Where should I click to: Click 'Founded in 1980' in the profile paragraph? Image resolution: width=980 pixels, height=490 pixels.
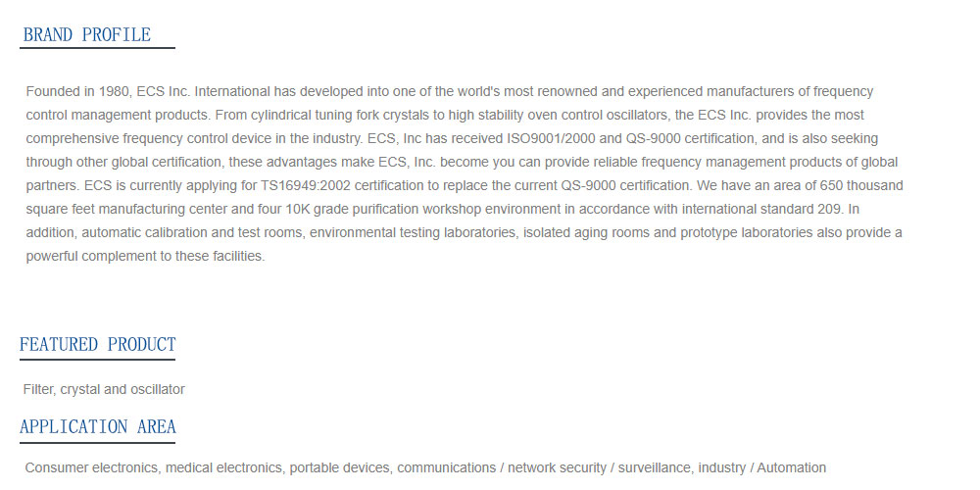pos(77,92)
